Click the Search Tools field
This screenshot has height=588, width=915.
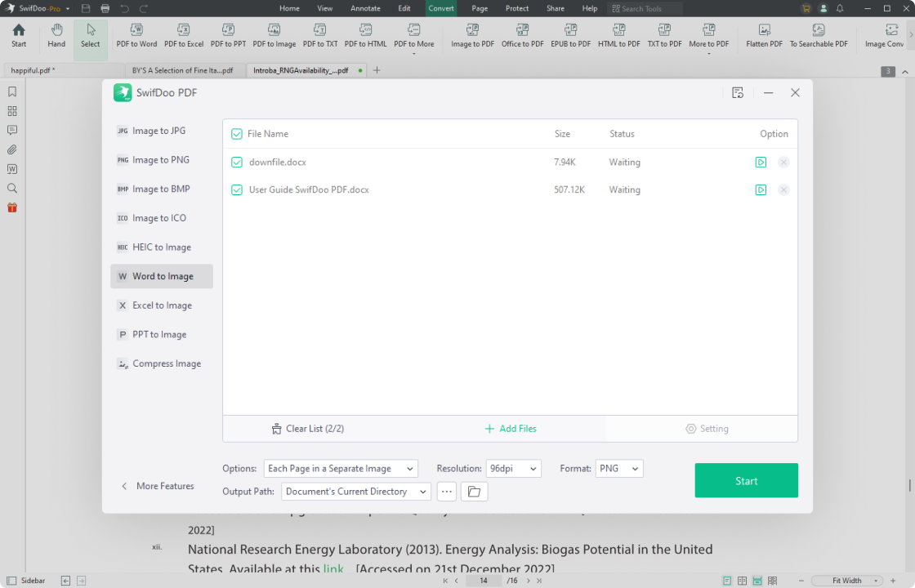[x=645, y=8]
